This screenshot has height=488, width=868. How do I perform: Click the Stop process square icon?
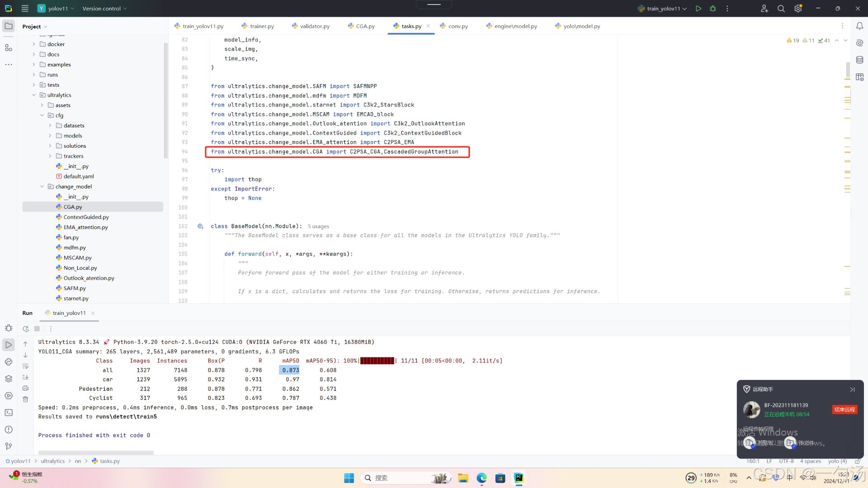click(x=37, y=329)
